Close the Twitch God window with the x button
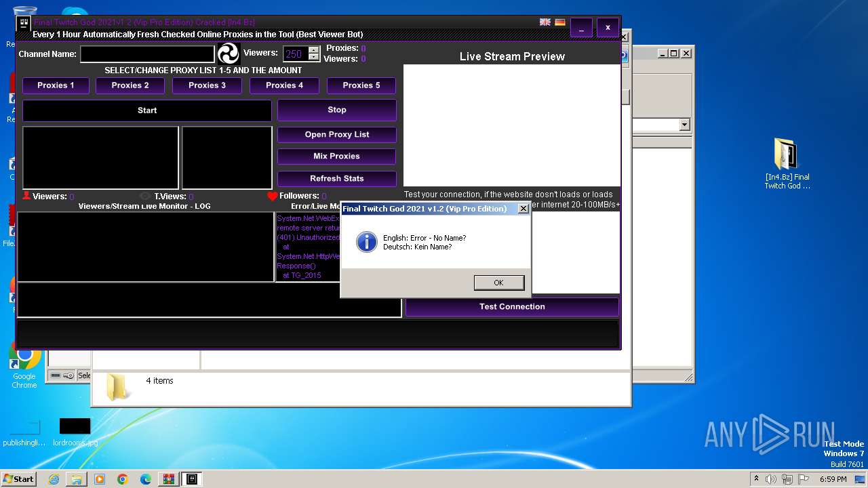This screenshot has width=868, height=488. point(608,28)
